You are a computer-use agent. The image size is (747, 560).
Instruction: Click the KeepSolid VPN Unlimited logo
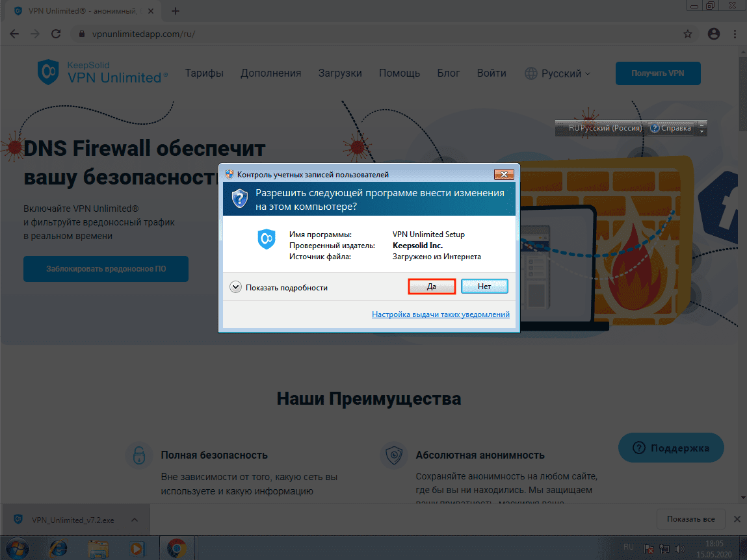tap(103, 73)
